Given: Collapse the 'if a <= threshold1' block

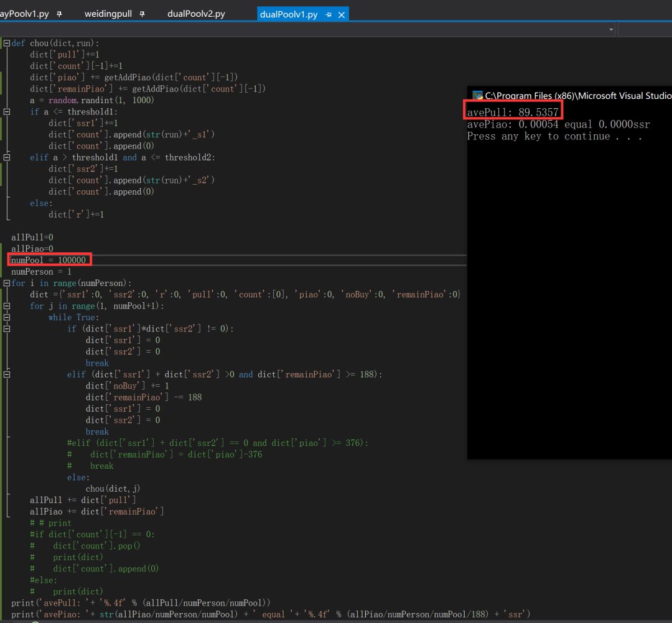Looking at the screenshot, I should click(x=7, y=112).
